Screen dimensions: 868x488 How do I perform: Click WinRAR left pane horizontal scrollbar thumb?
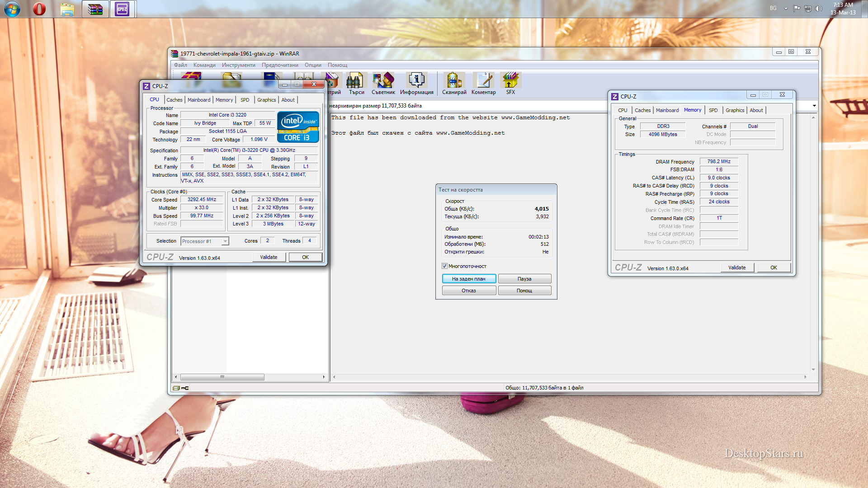(222, 377)
